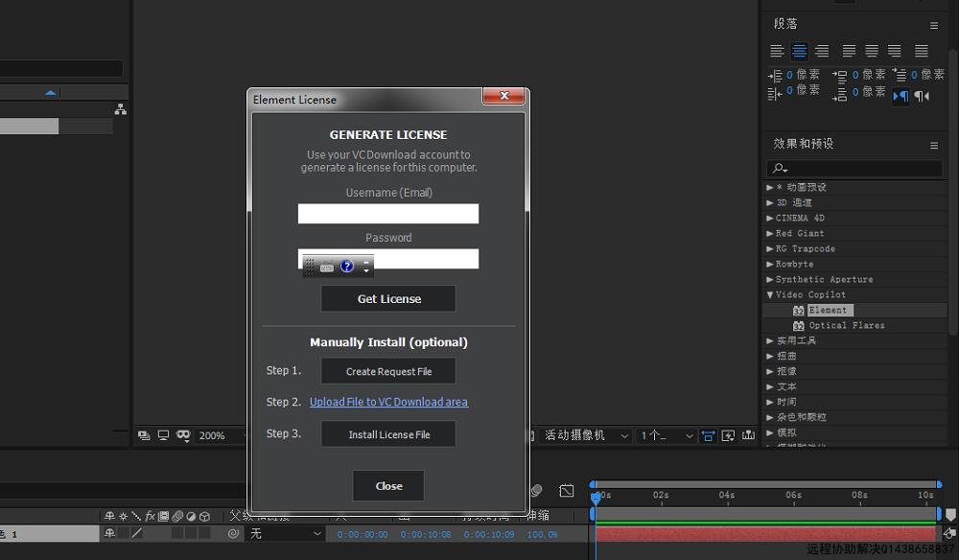Expand the 杂色和颗粒 effects category

pos(770,417)
